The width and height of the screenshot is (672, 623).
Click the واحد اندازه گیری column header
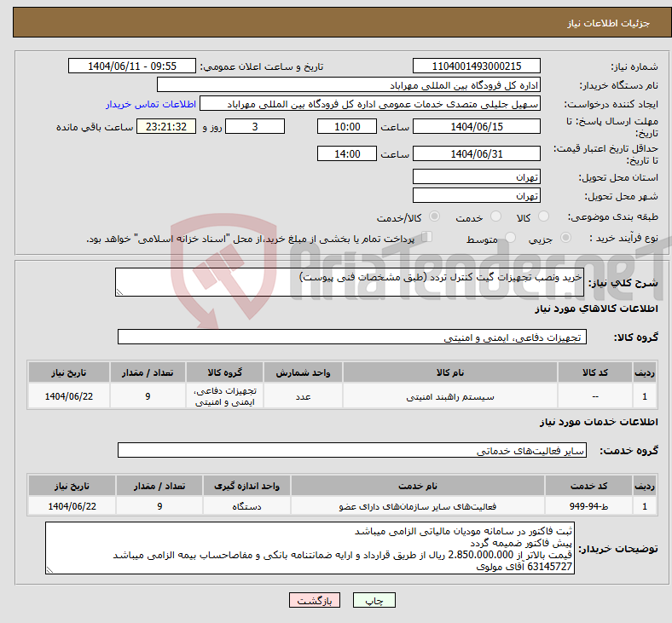(x=246, y=486)
